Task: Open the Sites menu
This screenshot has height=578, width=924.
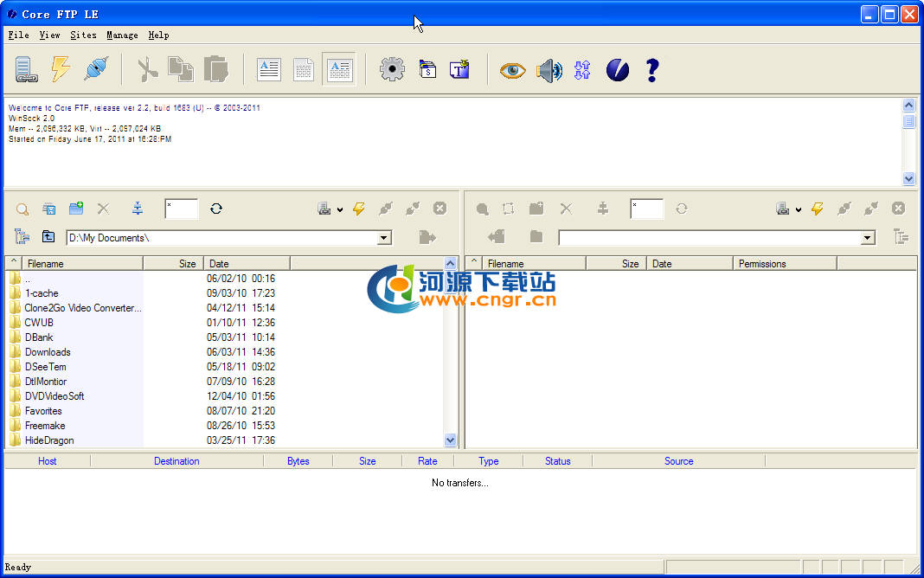Action: tap(83, 35)
